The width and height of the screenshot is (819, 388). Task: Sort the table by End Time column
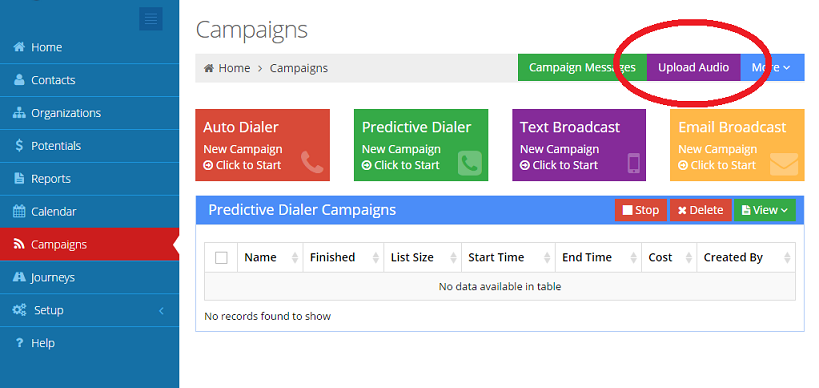(x=598, y=257)
